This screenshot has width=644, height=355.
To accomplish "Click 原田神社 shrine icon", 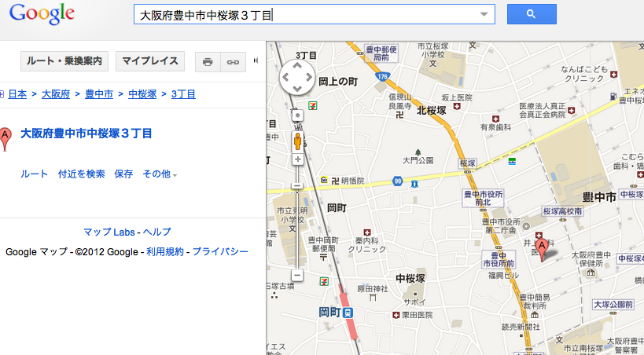I will (x=373, y=297).
